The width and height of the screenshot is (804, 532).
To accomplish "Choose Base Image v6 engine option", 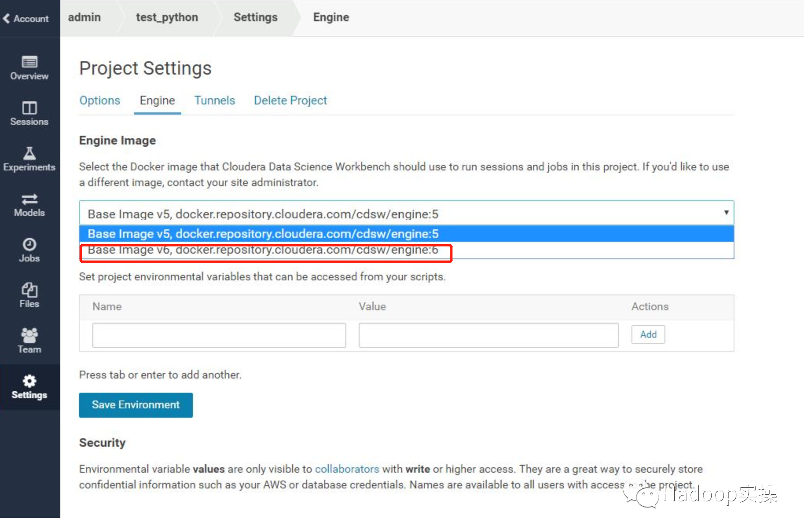I will click(262, 250).
